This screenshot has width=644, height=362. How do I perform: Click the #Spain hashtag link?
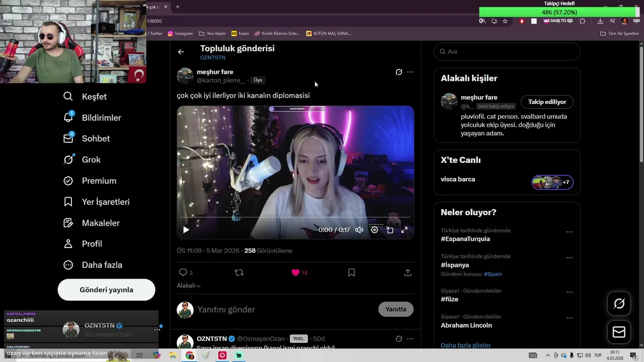pyautogui.click(x=493, y=274)
